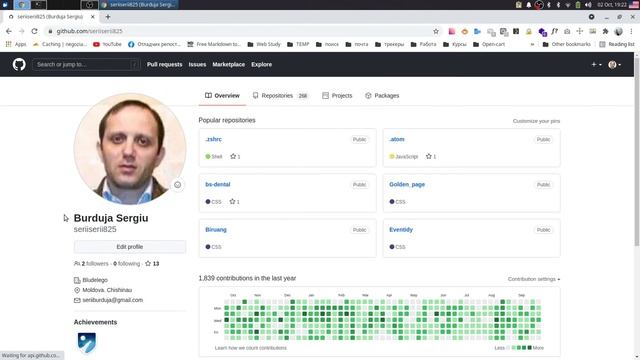This screenshot has width=640, height=360.
Task: Click the seriiburduja@gmail.com email link
Action: point(113,300)
